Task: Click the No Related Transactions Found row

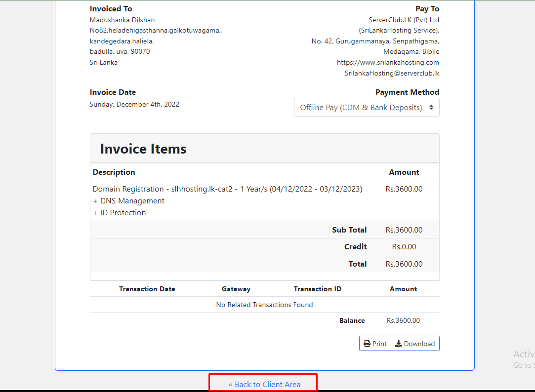Action: (264, 305)
